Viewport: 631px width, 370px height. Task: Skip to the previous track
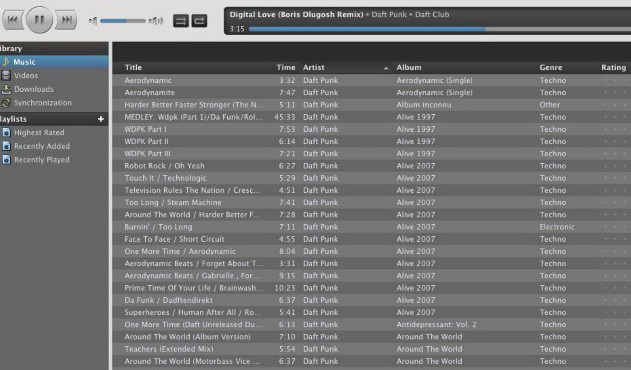[x=13, y=19]
